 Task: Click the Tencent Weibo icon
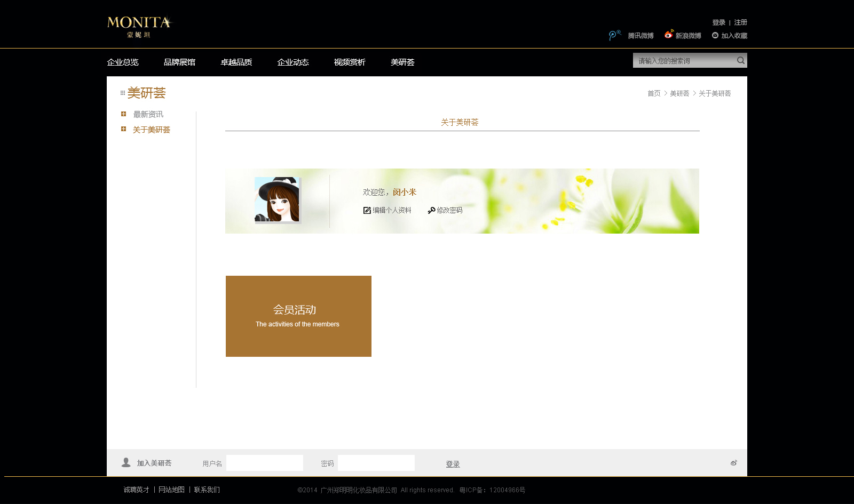tap(614, 35)
